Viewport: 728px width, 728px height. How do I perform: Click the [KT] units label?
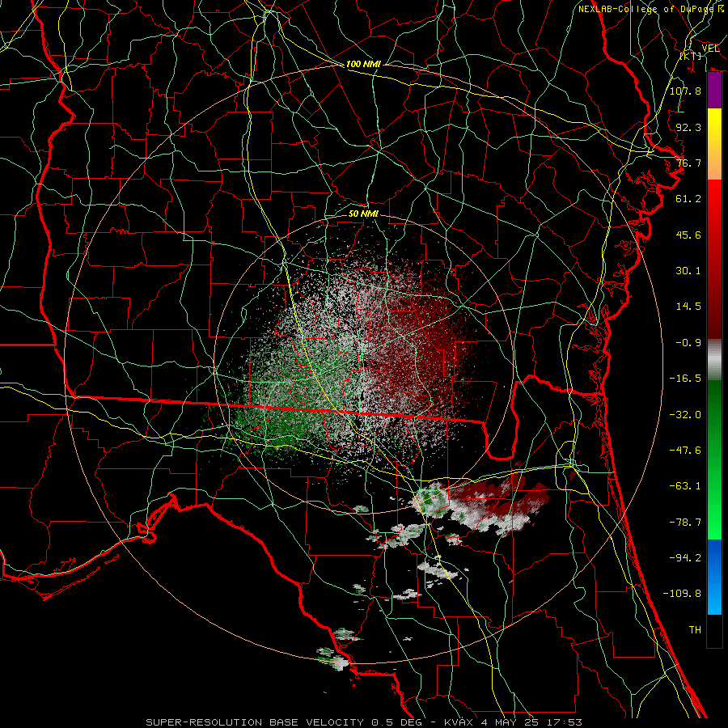[x=692, y=56]
